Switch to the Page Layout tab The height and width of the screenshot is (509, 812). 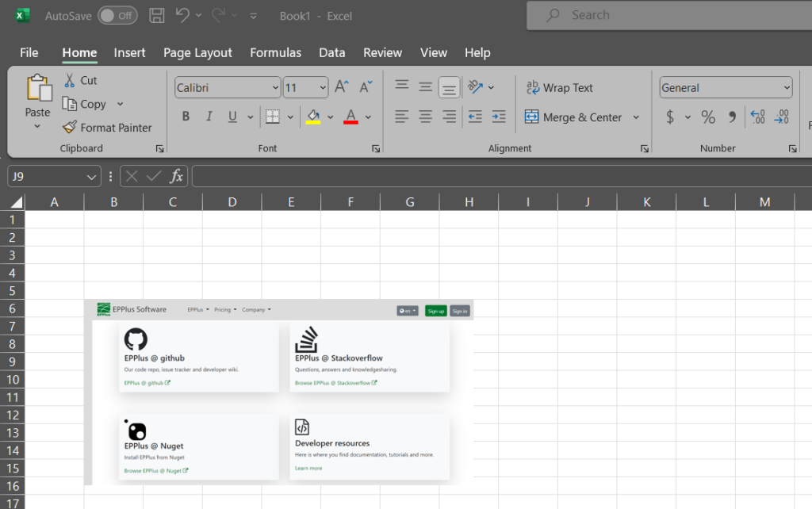tap(197, 53)
